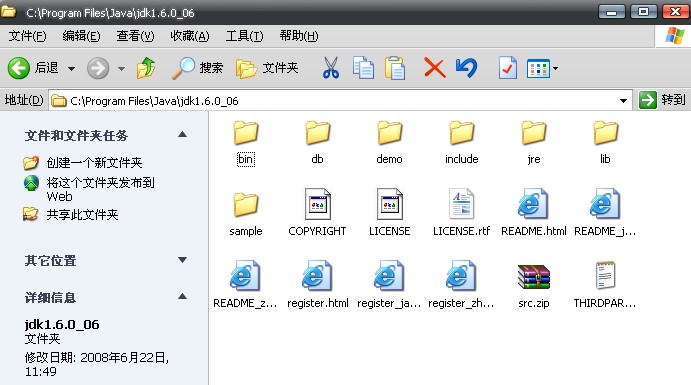Image resolution: width=691 pixels, height=385 pixels.
Task: Select the demo folder
Action: [390, 143]
